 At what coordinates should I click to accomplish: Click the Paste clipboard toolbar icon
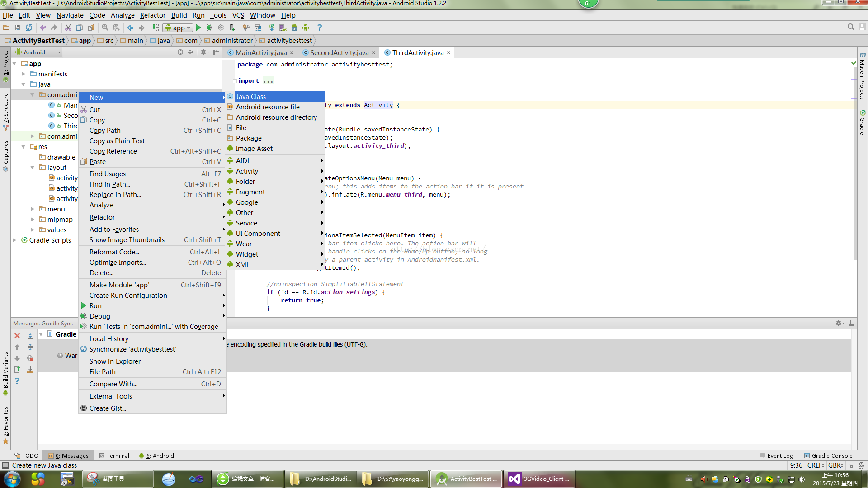pos(91,28)
